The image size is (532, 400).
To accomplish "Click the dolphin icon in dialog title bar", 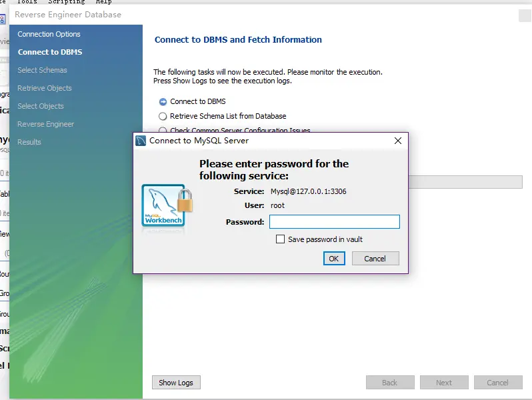I will (141, 141).
